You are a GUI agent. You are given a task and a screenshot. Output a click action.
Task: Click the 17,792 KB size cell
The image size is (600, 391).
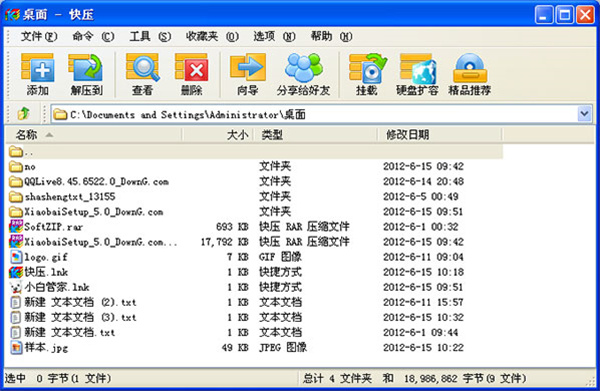tap(225, 242)
